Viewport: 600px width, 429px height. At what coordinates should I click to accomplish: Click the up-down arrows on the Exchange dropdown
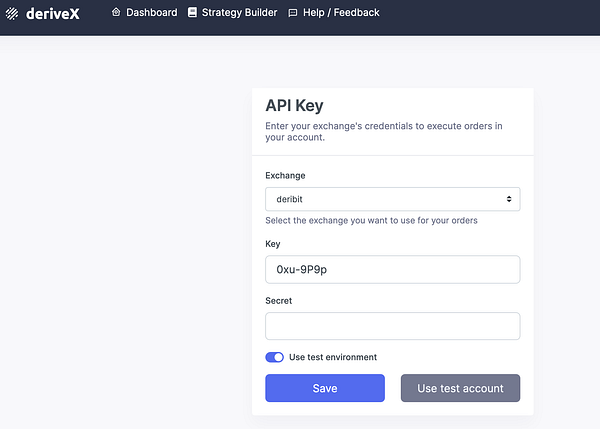(x=509, y=199)
